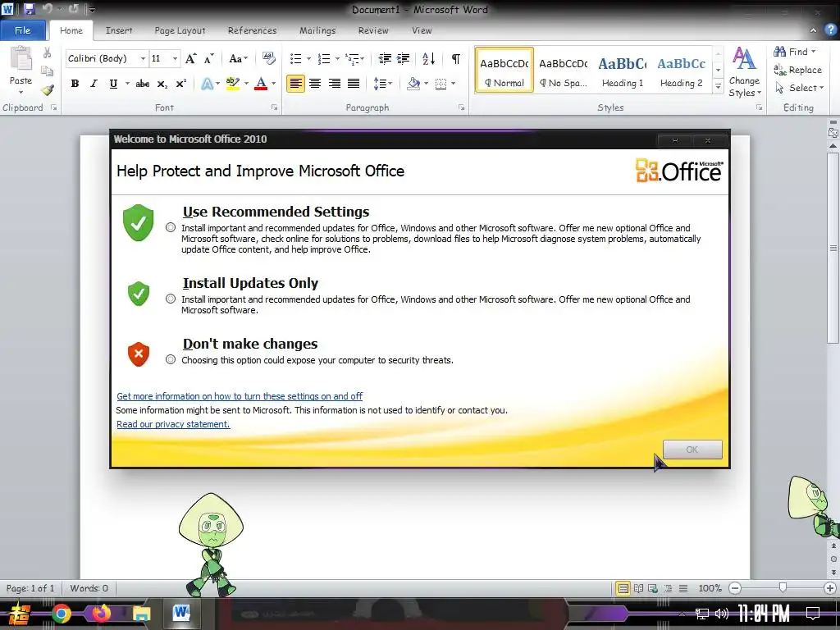Viewport: 840px width, 630px height.
Task: Align text left
Action: pos(295,84)
